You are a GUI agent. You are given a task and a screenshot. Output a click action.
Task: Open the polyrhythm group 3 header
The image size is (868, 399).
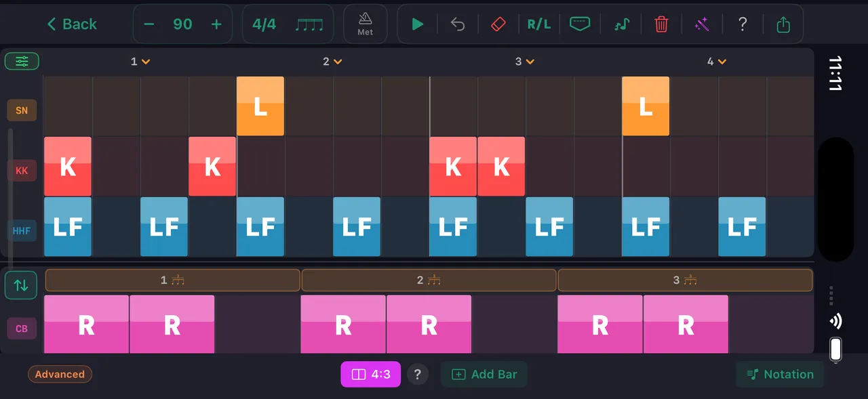tap(685, 280)
